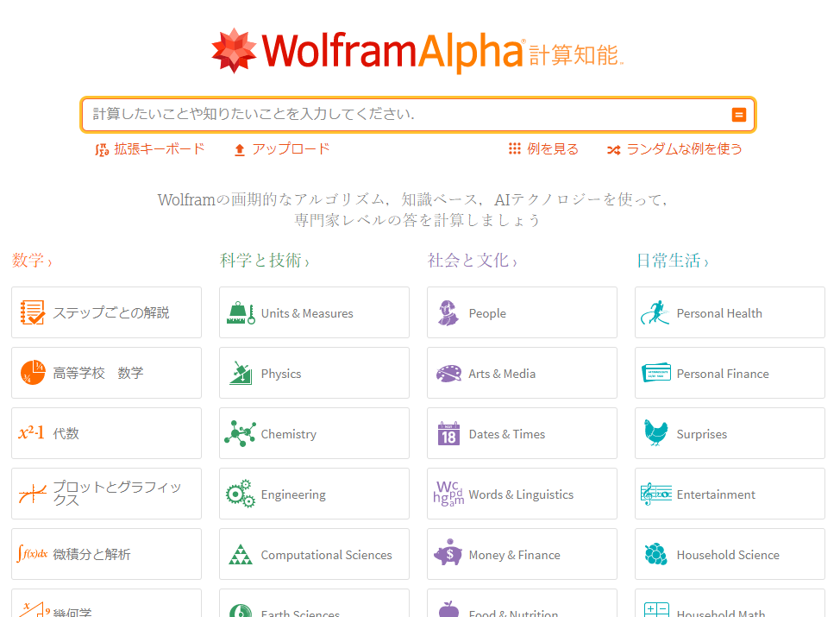Click the Words & Linguistics letters icon
The height and width of the screenshot is (617, 840).
pos(448,494)
